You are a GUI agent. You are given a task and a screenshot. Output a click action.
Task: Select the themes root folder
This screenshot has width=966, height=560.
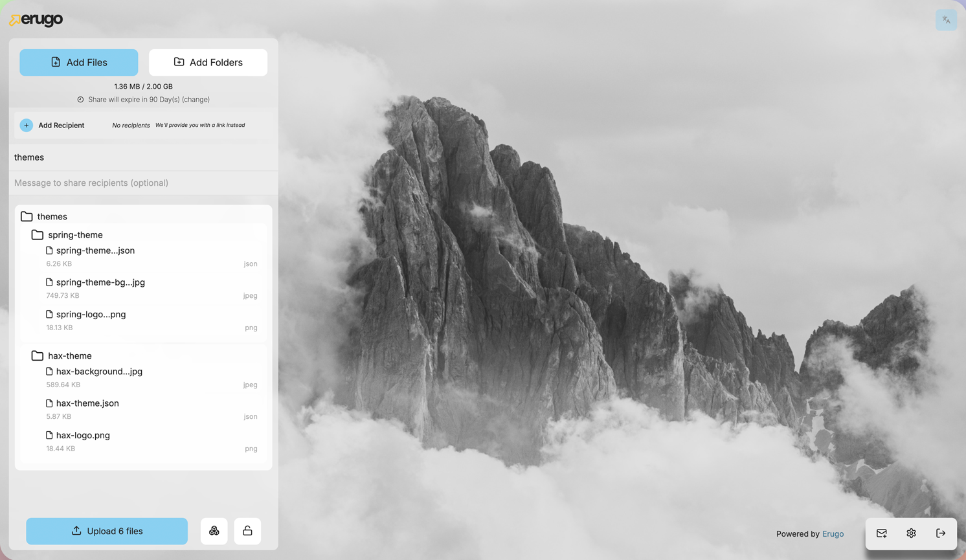coord(52,216)
